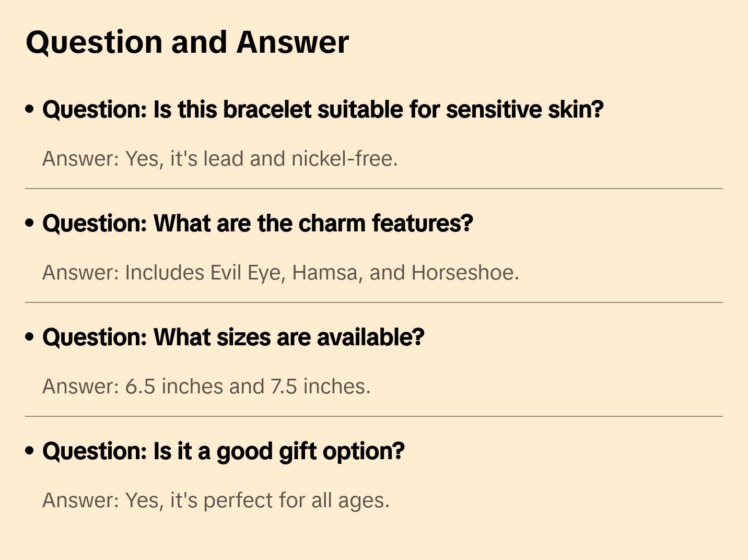The width and height of the screenshot is (748, 560).
Task: Click the bullet beside the sizes question
Action: click(30, 337)
